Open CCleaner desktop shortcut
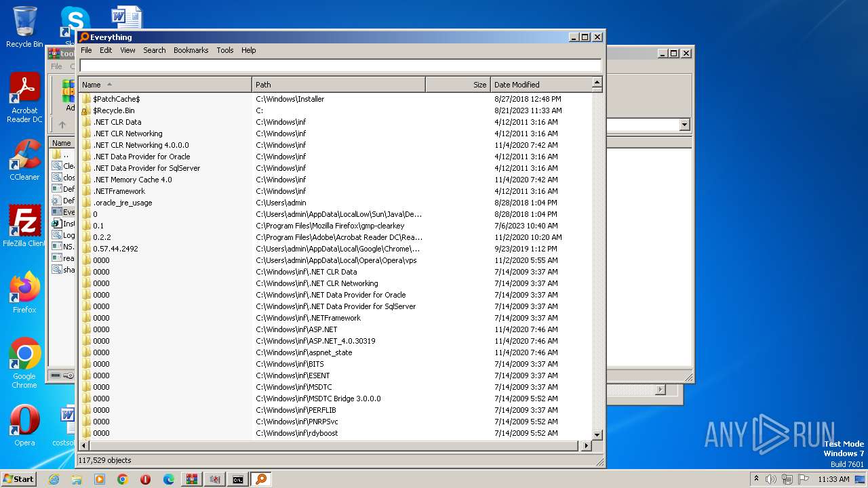The width and height of the screenshot is (868, 488). pyautogui.click(x=24, y=160)
